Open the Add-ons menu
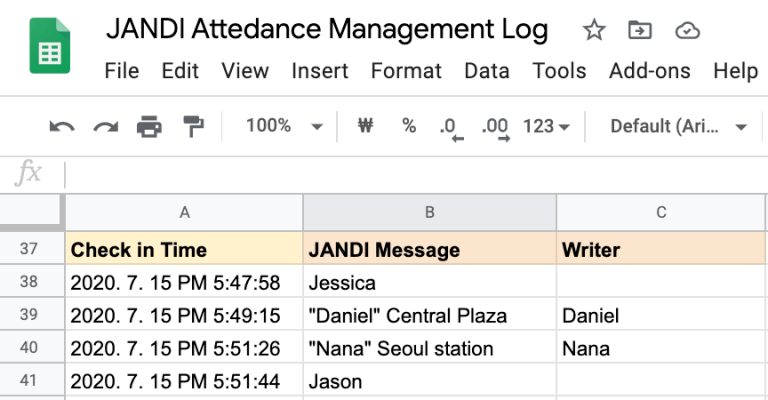 click(x=650, y=71)
